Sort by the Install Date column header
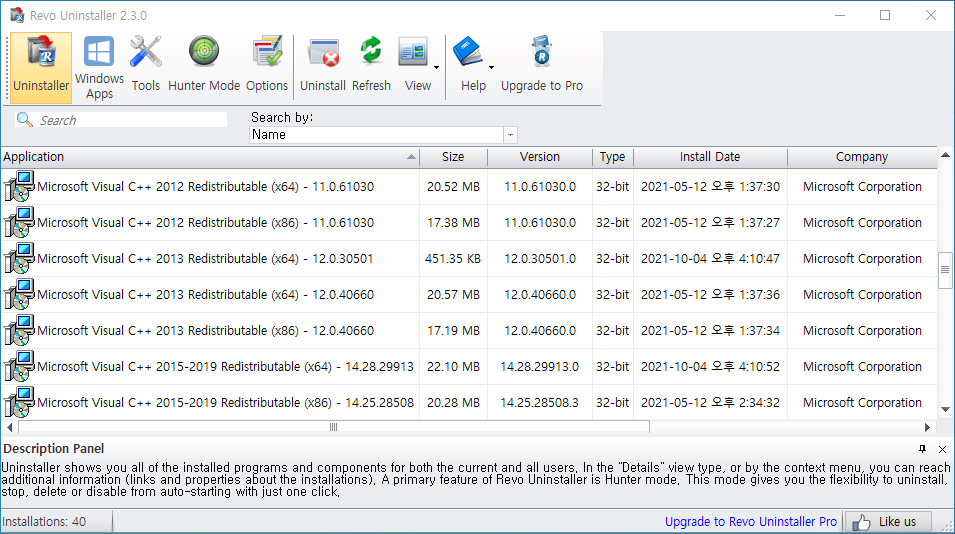This screenshot has width=955, height=534. 710,156
